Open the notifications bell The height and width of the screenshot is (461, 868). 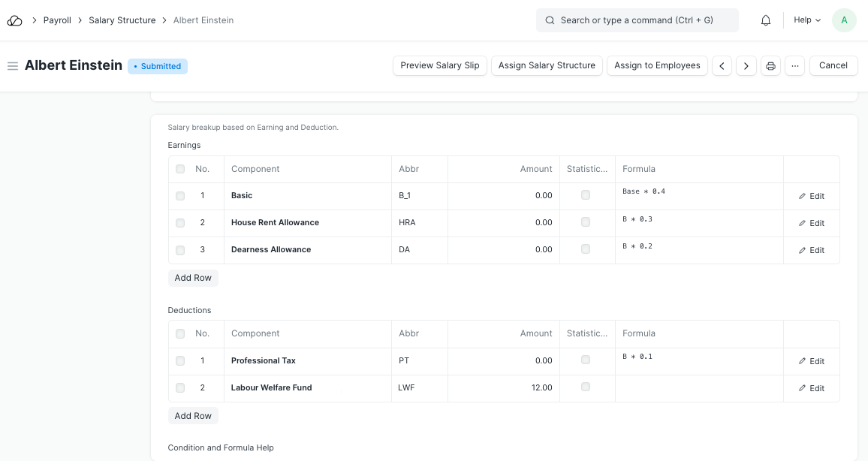[x=766, y=20]
